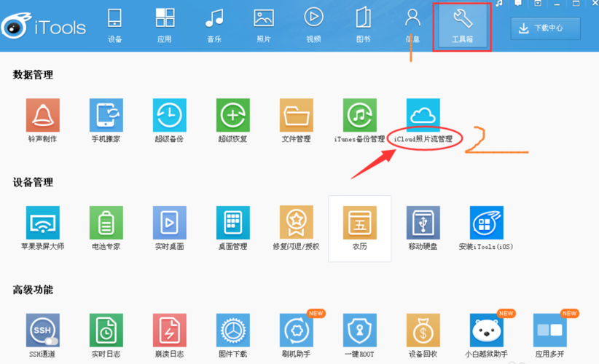Launch 小白越狱助手 jailbreak helper
Image resolution: width=599 pixels, height=364 pixels.
(x=486, y=331)
